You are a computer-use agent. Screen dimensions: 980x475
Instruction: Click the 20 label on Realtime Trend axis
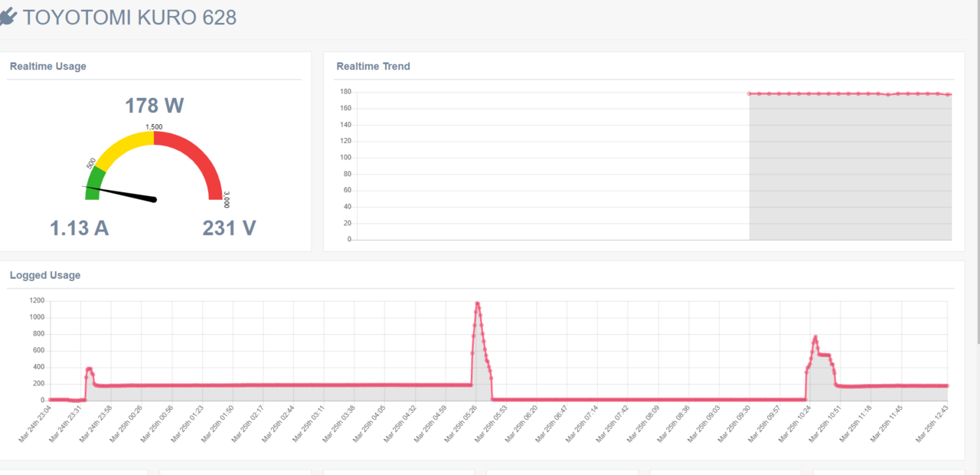pos(347,223)
